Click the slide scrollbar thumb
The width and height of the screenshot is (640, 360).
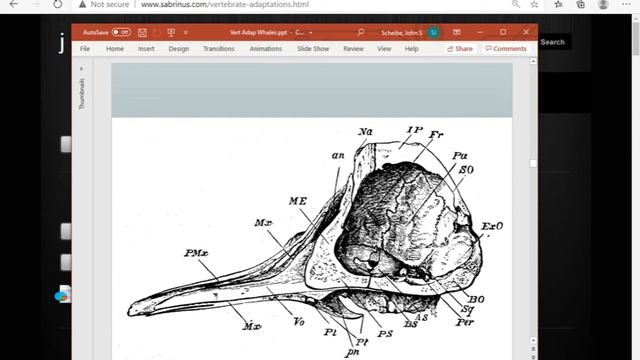point(533,163)
